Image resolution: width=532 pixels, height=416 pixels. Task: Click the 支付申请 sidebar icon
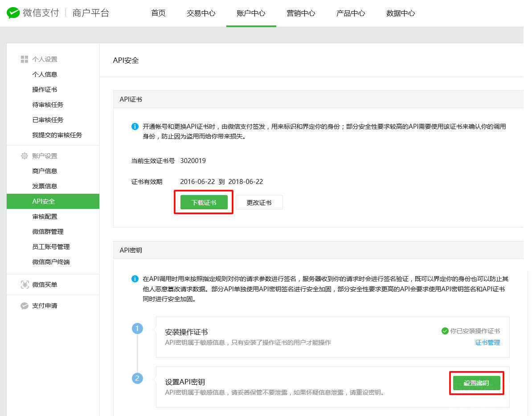pyautogui.click(x=25, y=306)
